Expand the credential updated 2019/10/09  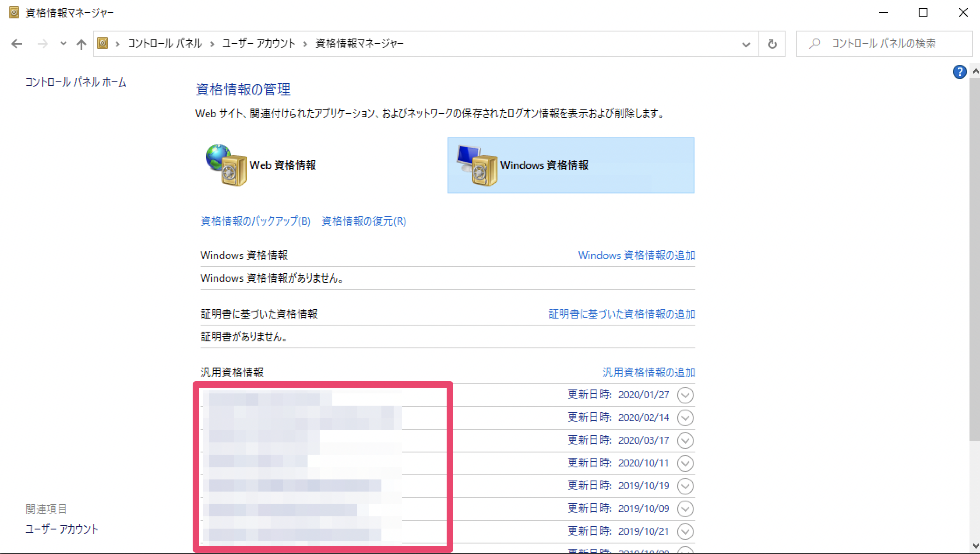tap(685, 509)
